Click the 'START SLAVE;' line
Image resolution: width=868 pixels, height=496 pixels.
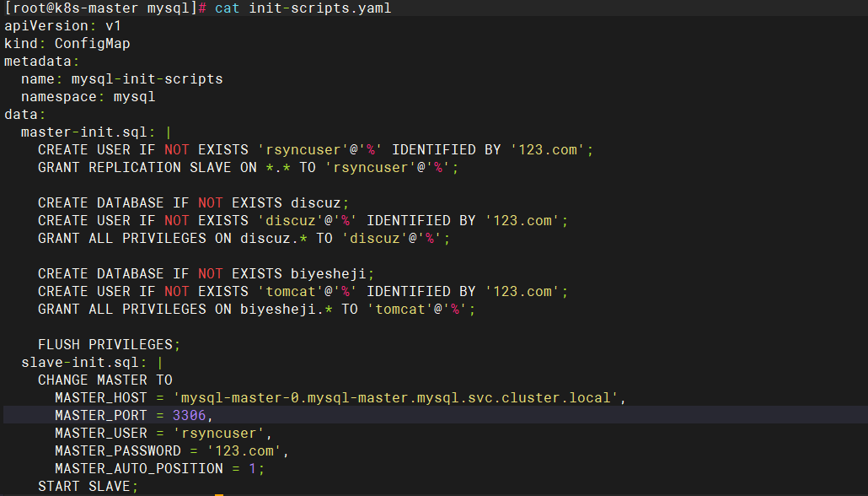pyautogui.click(x=88, y=487)
